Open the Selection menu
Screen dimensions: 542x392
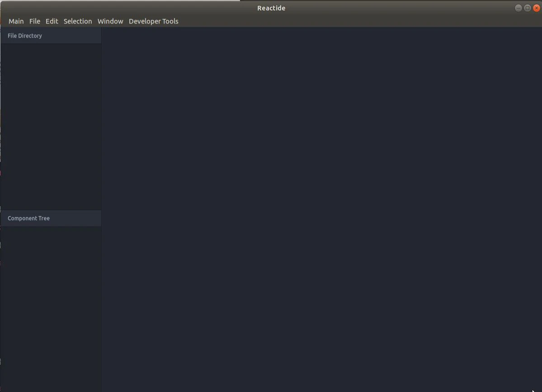(78, 21)
